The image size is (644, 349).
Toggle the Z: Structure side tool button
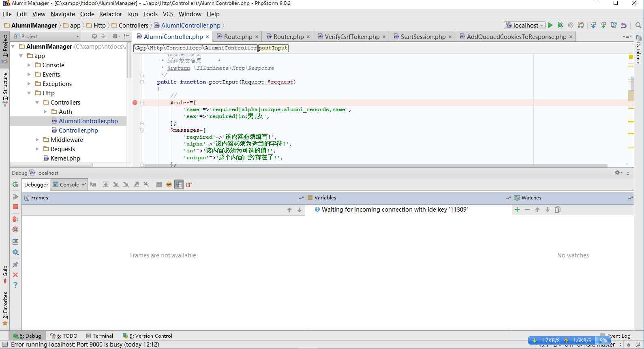5,90
